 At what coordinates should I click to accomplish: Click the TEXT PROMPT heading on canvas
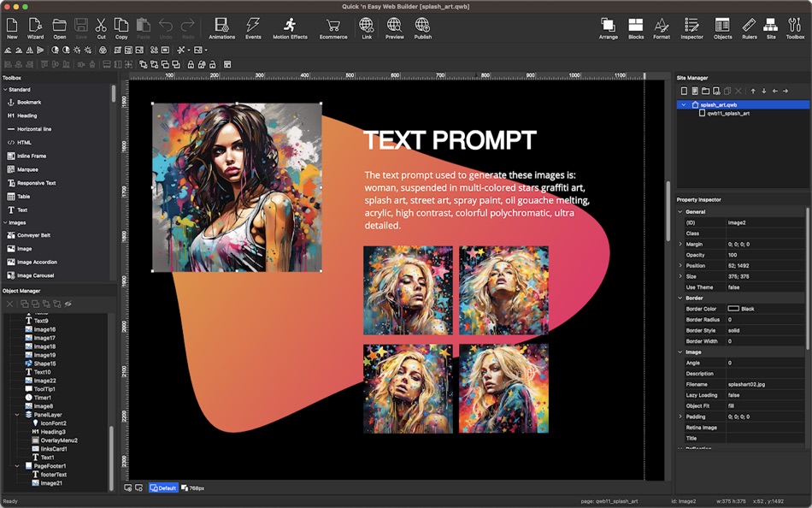[450, 140]
